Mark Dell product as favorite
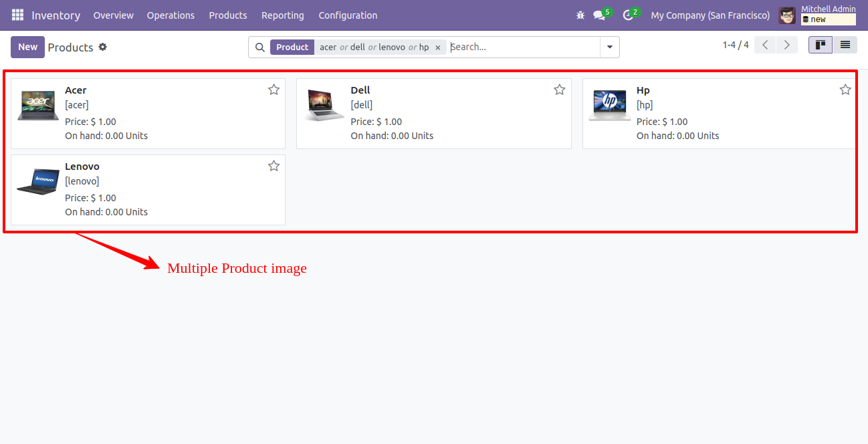 click(560, 90)
